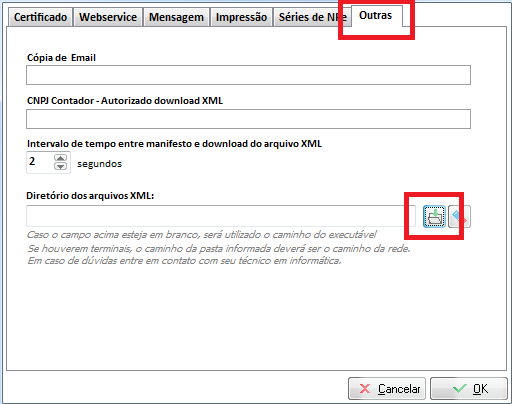
Task: Focus the CNPJ Contador input field
Action: click(248, 119)
